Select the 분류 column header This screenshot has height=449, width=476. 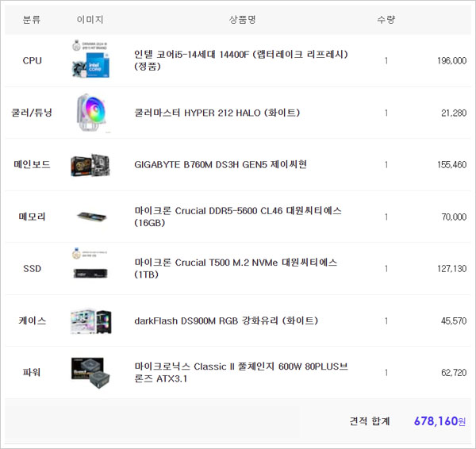(32, 19)
